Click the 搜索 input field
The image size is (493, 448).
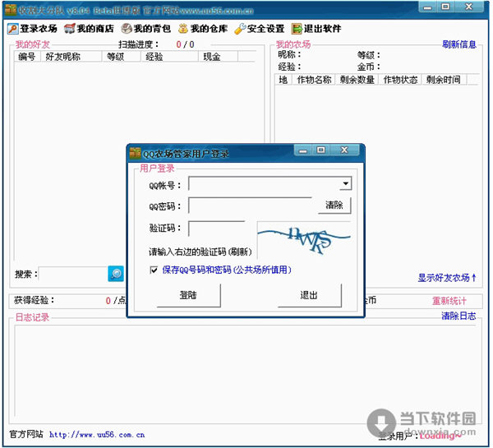[x=73, y=275]
